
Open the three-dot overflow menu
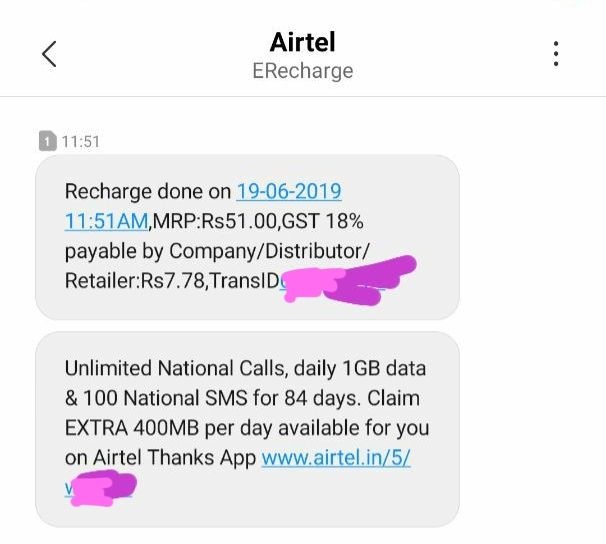[x=556, y=54]
